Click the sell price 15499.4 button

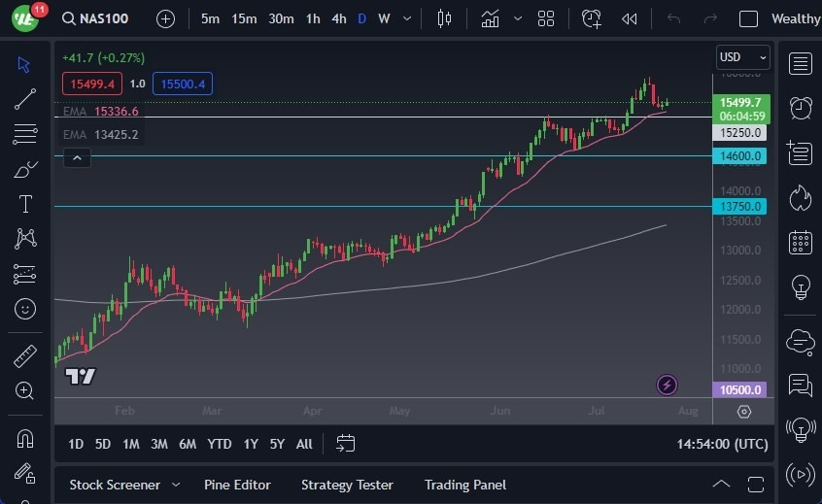(92, 84)
